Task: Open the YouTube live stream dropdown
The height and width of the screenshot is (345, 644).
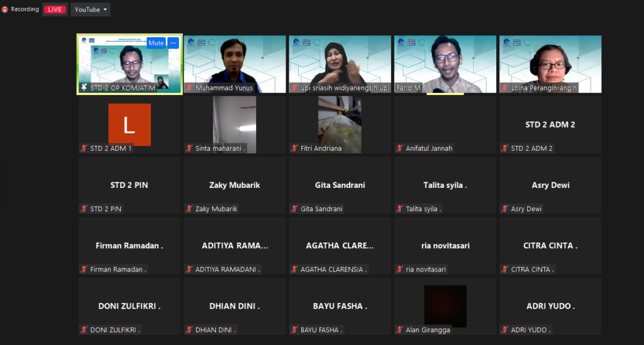Action: point(91,9)
